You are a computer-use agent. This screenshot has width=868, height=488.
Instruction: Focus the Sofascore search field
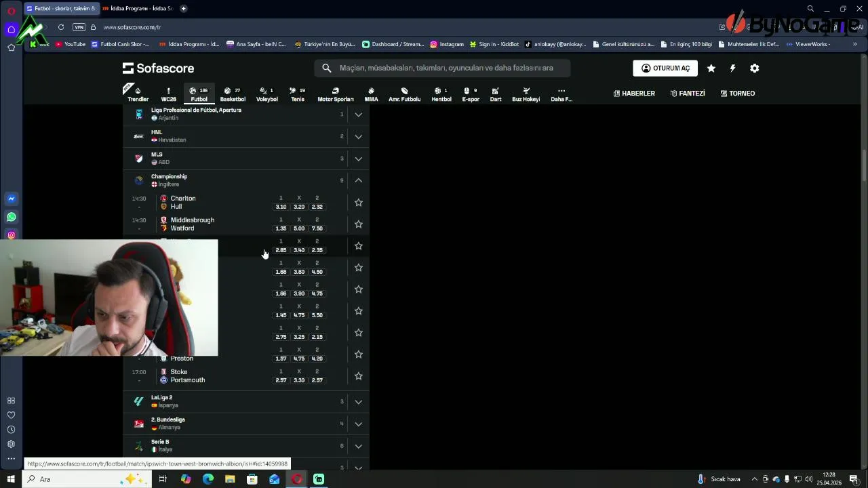442,68
